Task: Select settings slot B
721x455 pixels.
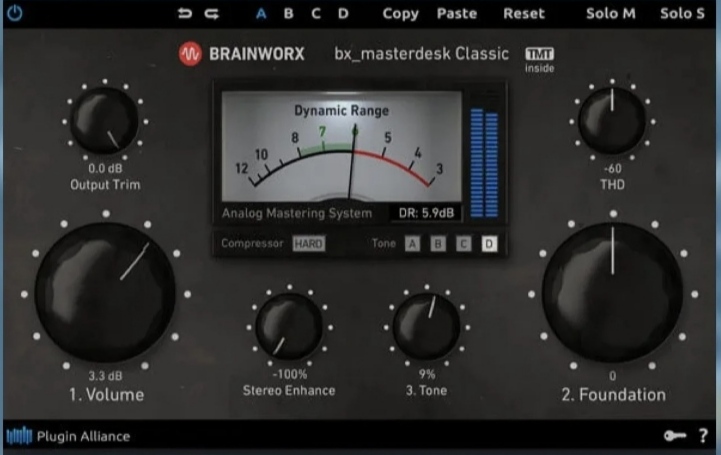Action: click(288, 14)
